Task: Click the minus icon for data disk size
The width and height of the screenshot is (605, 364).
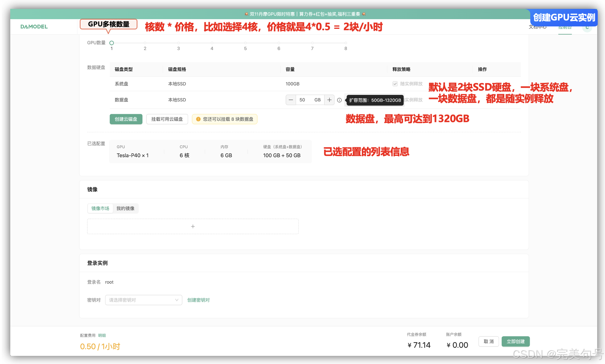Action: click(x=291, y=100)
